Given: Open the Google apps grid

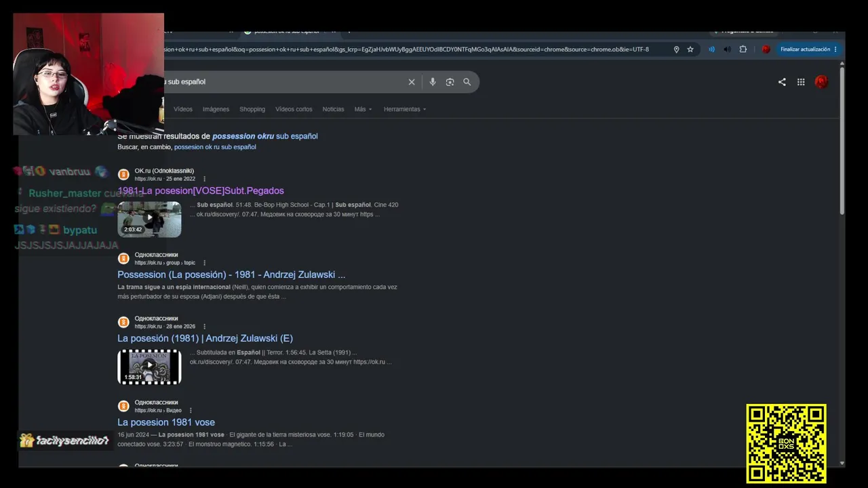Looking at the screenshot, I should [x=801, y=82].
